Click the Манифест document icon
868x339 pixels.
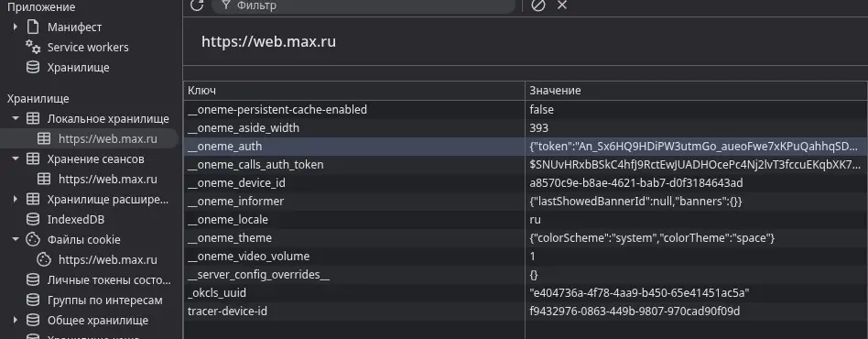click(x=33, y=27)
